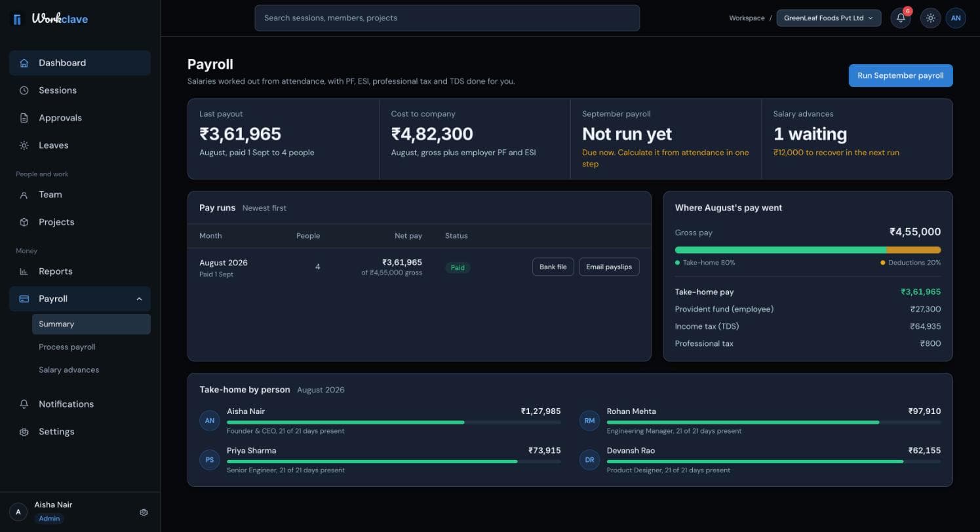This screenshot has height=532, width=980.
Task: Select the Summary submenu item
Action: [91, 324]
